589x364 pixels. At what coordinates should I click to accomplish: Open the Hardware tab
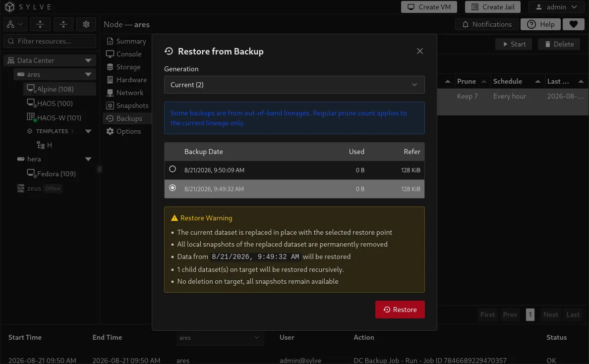(x=126, y=80)
